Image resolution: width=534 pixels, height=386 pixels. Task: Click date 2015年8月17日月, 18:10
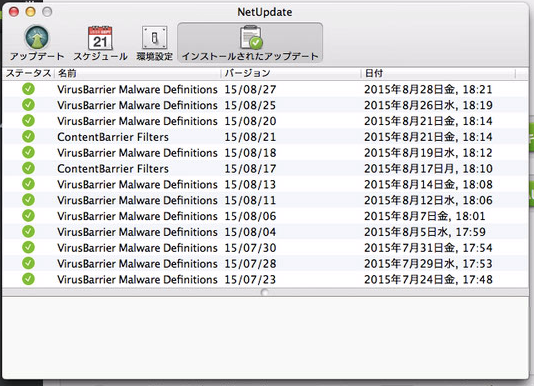(428, 168)
